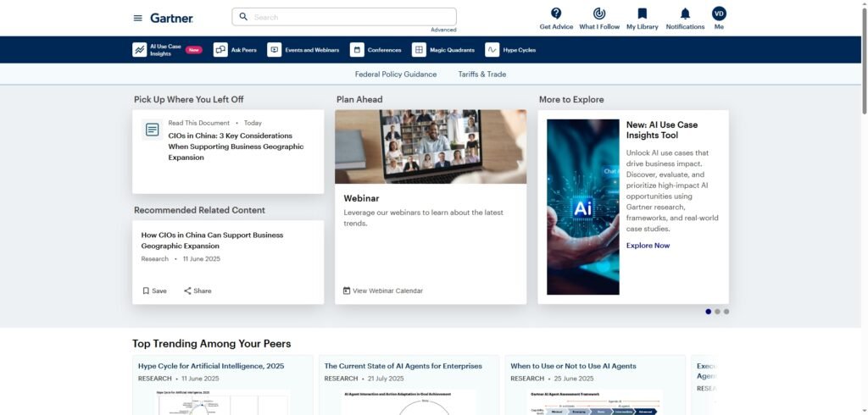Click the Get Advice help icon
This screenshot has height=415, width=868.
tap(556, 14)
